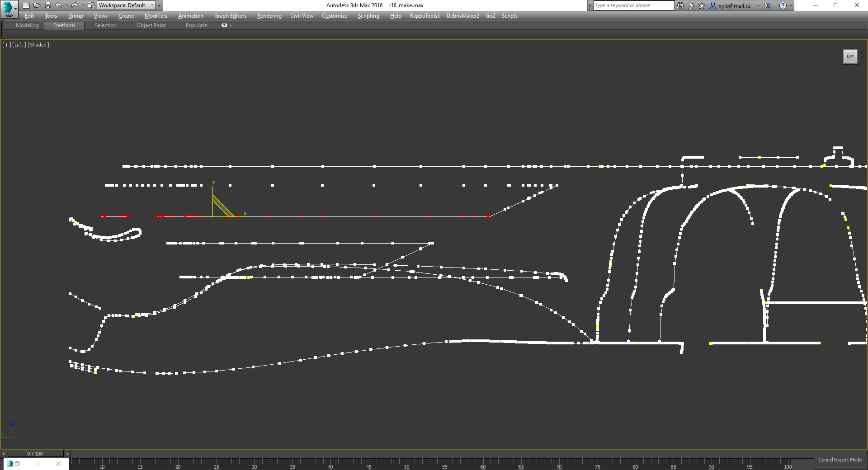The height and width of the screenshot is (470, 868).
Task: Open the 3ds Max application menu button
Action: 9,9
